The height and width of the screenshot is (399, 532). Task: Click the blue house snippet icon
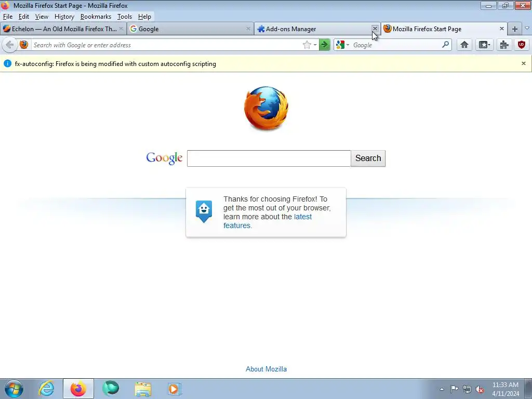204,211
